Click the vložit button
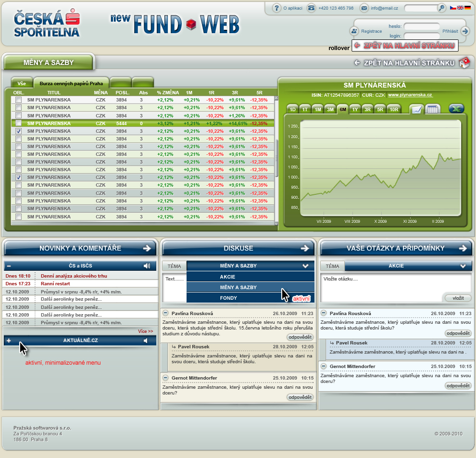 click(x=458, y=298)
